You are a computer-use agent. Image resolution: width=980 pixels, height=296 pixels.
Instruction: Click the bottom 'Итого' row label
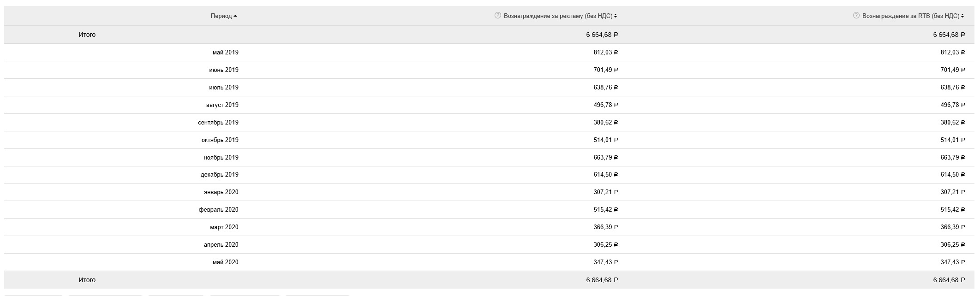pyautogui.click(x=87, y=280)
